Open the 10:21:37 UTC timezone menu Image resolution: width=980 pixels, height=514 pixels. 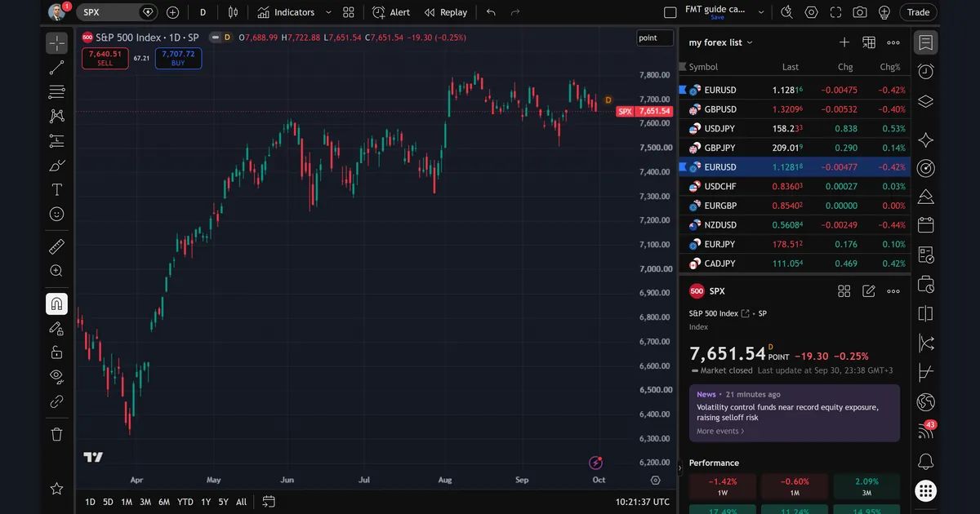pyautogui.click(x=643, y=502)
